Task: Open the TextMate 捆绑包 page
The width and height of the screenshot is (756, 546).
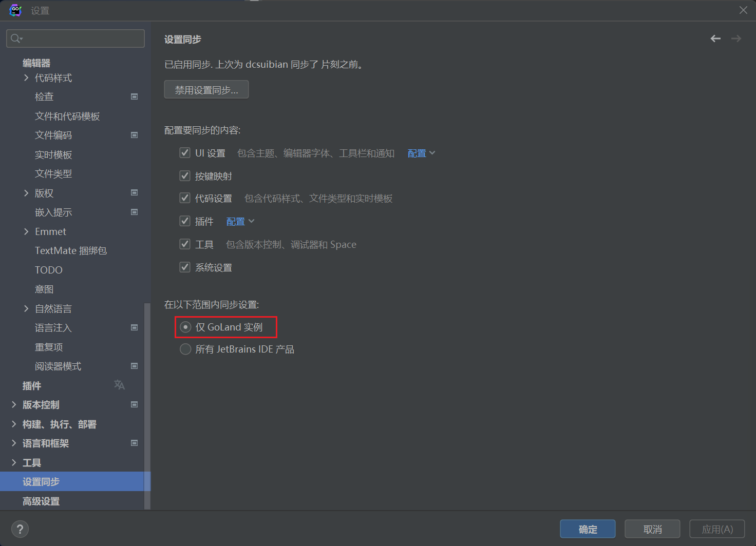Action: [72, 250]
